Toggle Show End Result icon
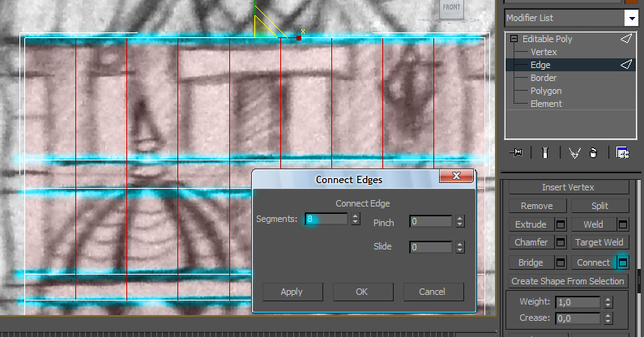Viewport: 644px width, 337px height. click(545, 151)
